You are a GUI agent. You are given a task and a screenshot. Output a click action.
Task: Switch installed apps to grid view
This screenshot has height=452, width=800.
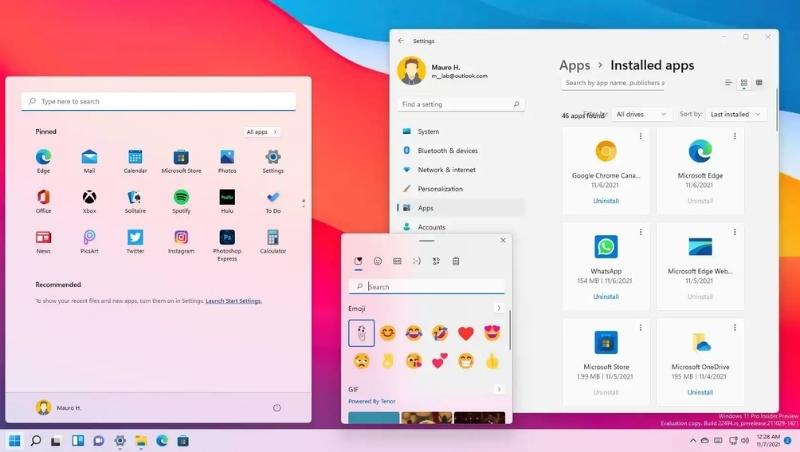point(744,83)
